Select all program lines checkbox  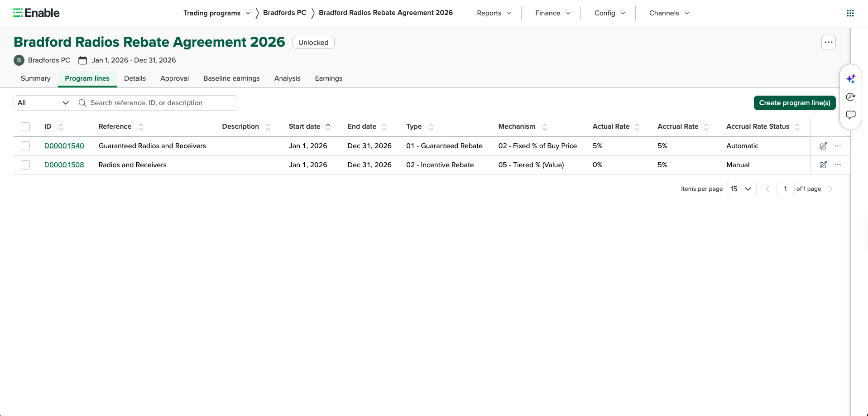(x=25, y=127)
